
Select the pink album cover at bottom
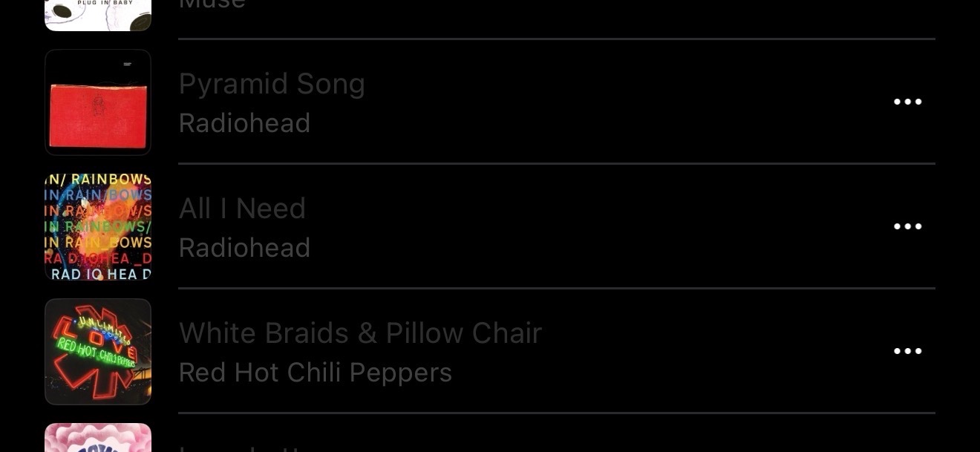(x=98, y=438)
